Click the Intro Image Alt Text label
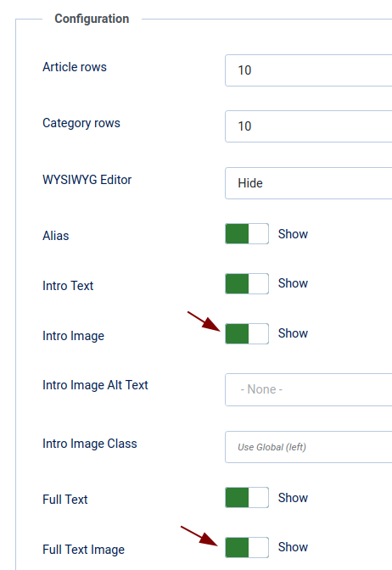 (x=95, y=385)
